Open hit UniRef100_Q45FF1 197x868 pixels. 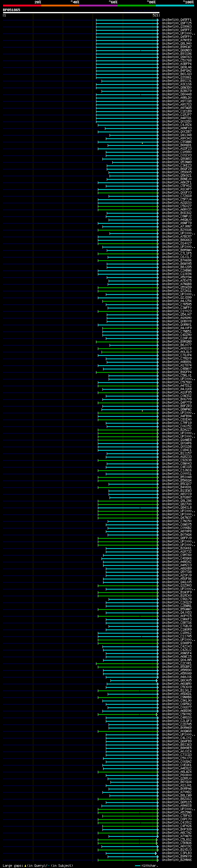176,20
